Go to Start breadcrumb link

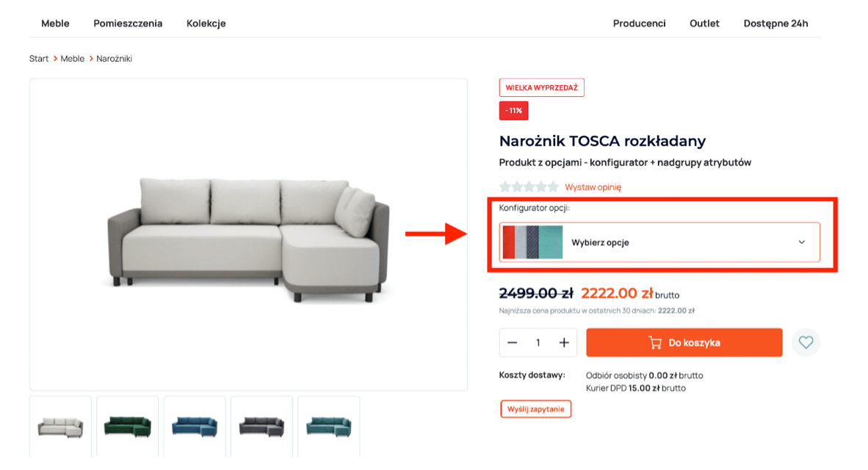click(39, 59)
